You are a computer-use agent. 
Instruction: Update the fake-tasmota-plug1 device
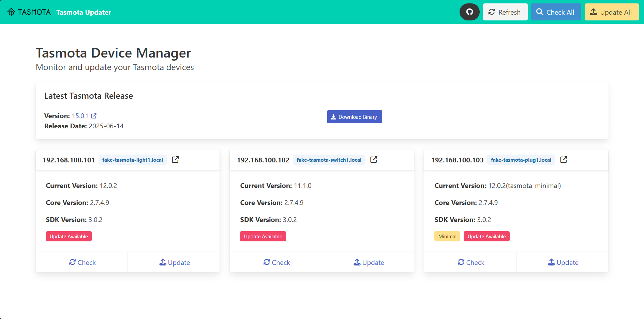point(563,262)
